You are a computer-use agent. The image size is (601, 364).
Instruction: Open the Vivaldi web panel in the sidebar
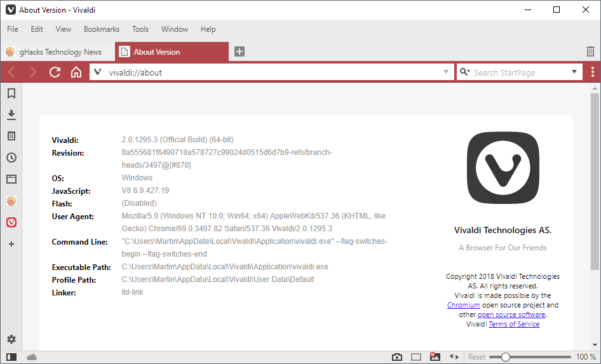[x=11, y=222]
